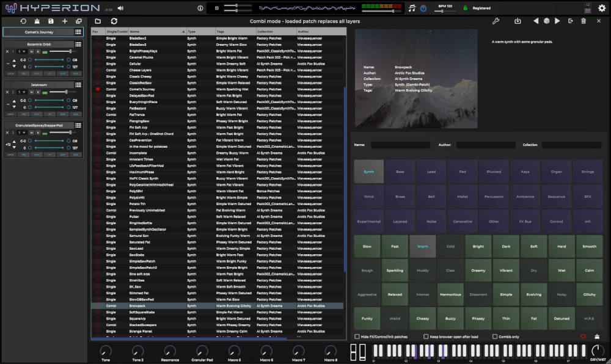This screenshot has width=611, height=364.
Task: Open the settings gear
Action: click(602, 8)
